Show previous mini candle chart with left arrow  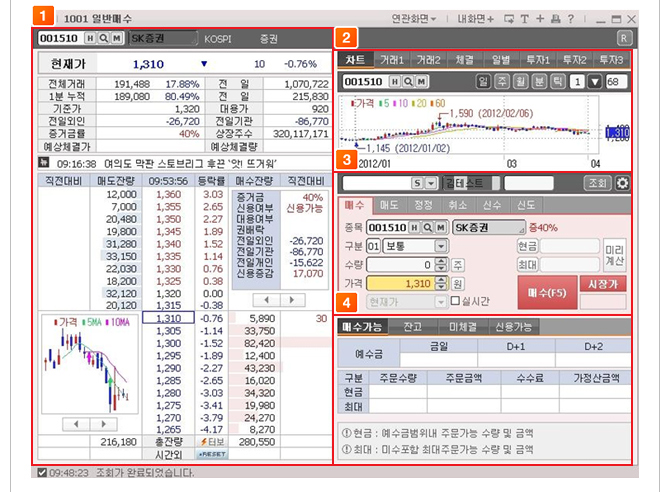[x=76, y=424]
